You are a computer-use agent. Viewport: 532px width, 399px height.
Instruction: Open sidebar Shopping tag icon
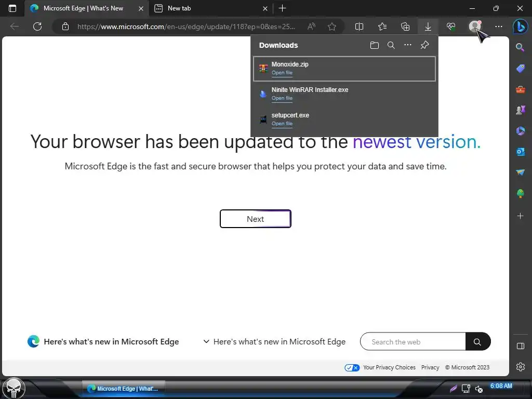pyautogui.click(x=520, y=69)
